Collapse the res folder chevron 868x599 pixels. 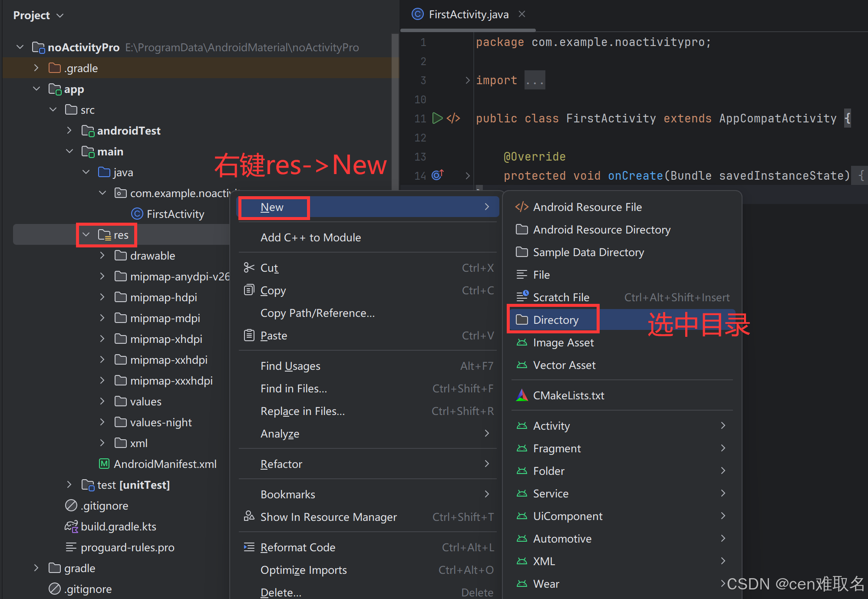pos(86,235)
